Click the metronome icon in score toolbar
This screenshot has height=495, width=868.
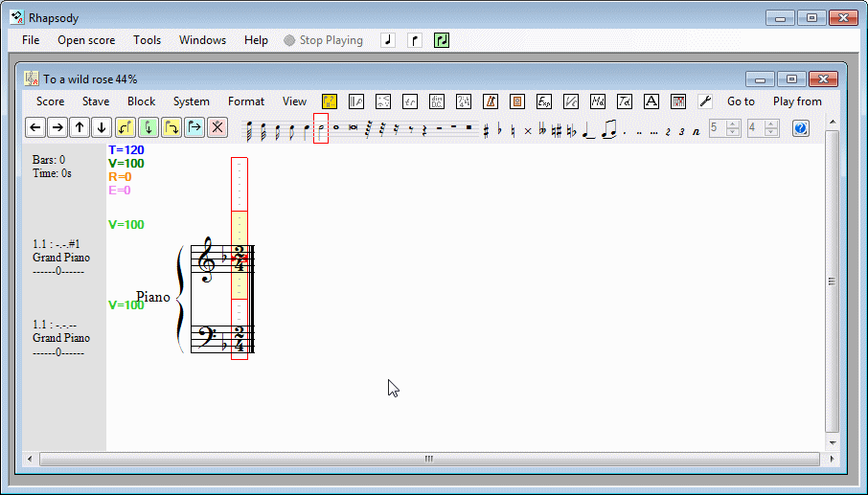(491, 101)
